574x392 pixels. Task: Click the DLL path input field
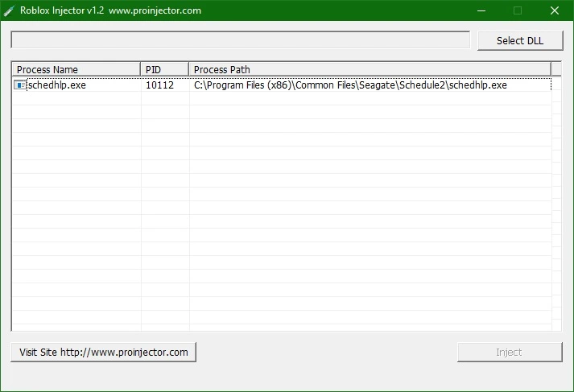pos(241,40)
